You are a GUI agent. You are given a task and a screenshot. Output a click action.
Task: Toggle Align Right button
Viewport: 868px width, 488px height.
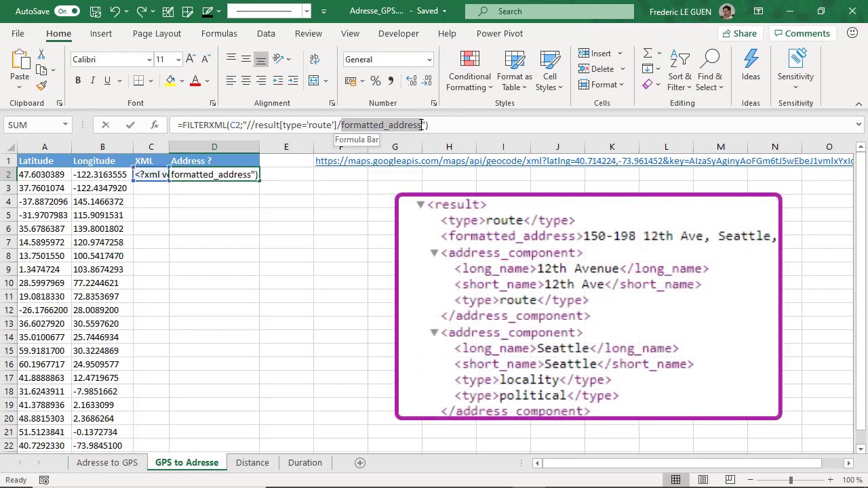(x=261, y=81)
